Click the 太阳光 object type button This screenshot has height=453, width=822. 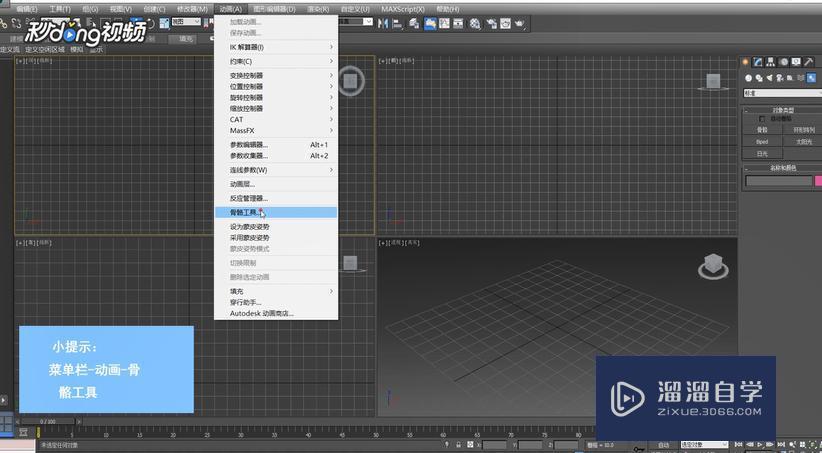803,142
